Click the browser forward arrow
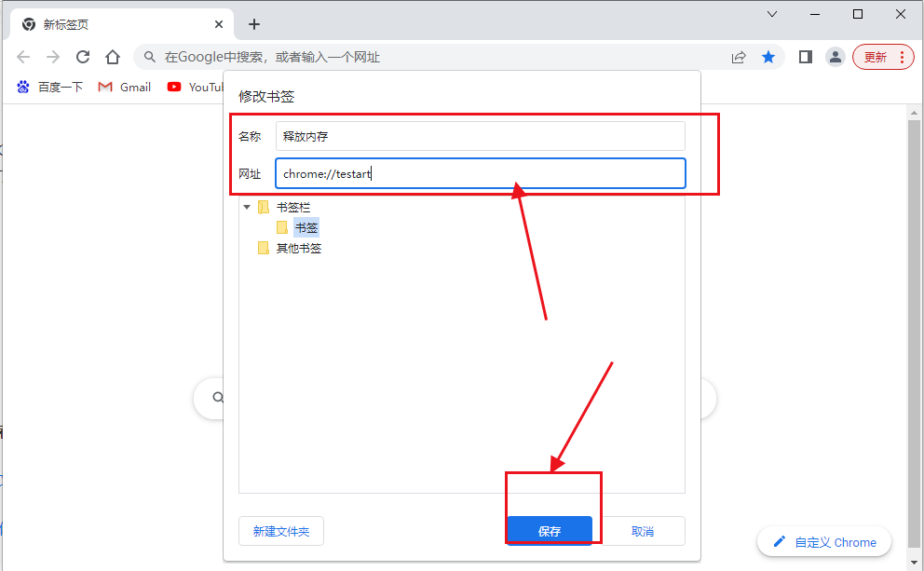Screen dimensions: 924x571 [x=53, y=57]
